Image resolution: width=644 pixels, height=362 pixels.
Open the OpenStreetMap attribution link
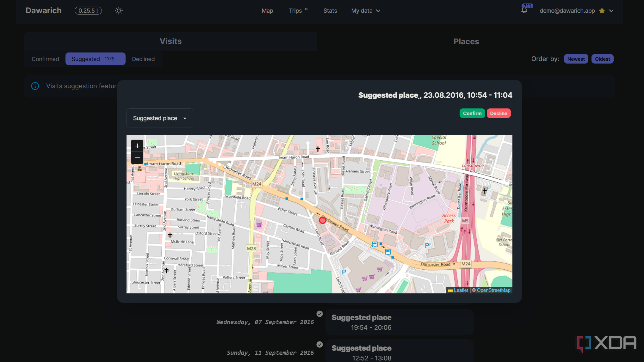(x=493, y=290)
